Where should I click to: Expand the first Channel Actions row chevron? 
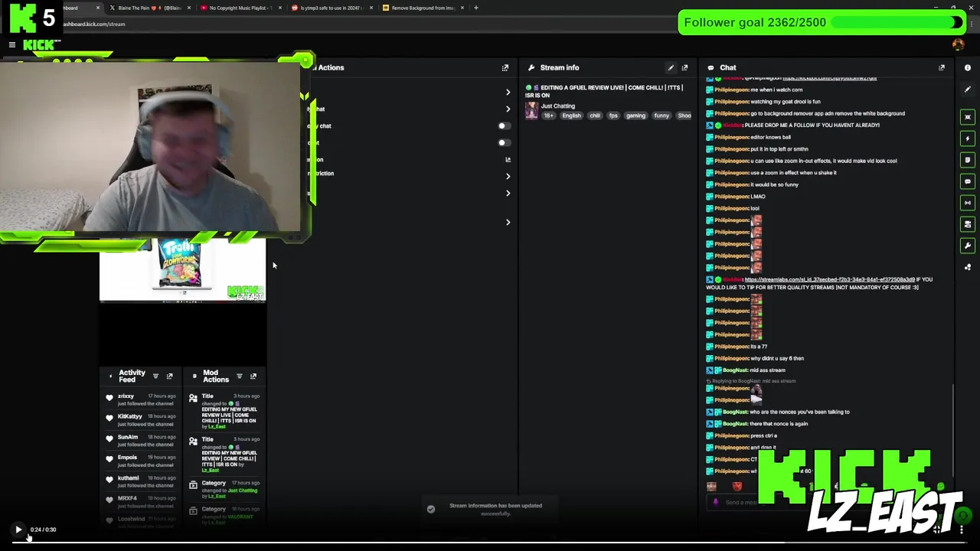coord(508,93)
